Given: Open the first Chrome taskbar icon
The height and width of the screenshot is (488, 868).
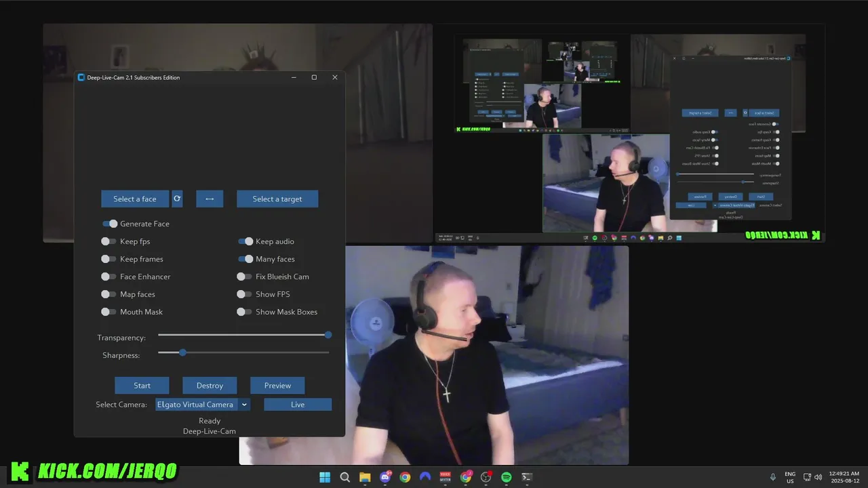Looking at the screenshot, I should (405, 477).
